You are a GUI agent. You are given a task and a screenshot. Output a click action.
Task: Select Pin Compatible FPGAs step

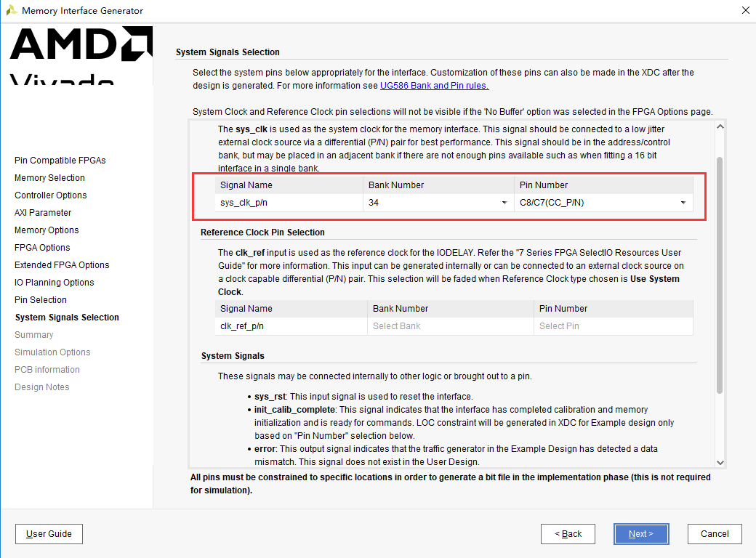pyautogui.click(x=60, y=161)
